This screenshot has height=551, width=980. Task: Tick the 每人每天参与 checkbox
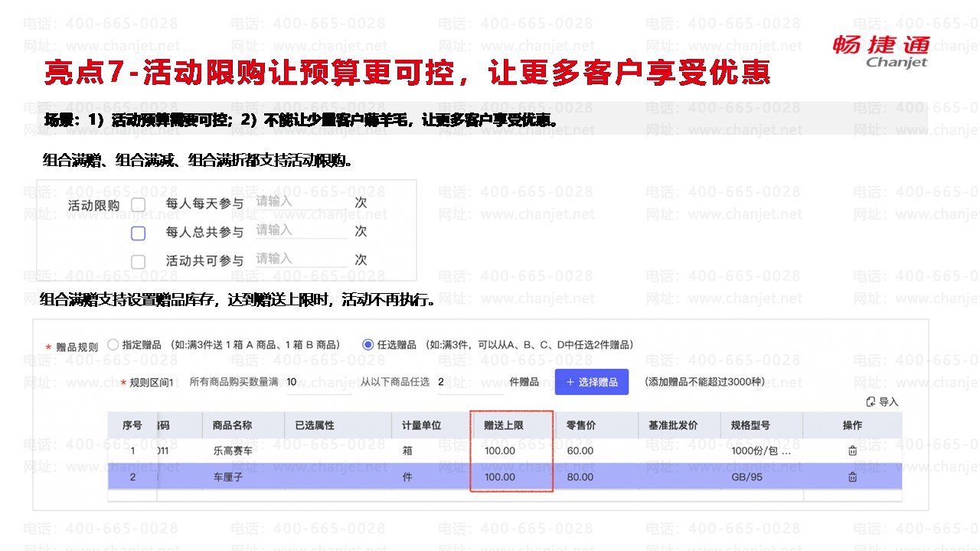pos(138,205)
